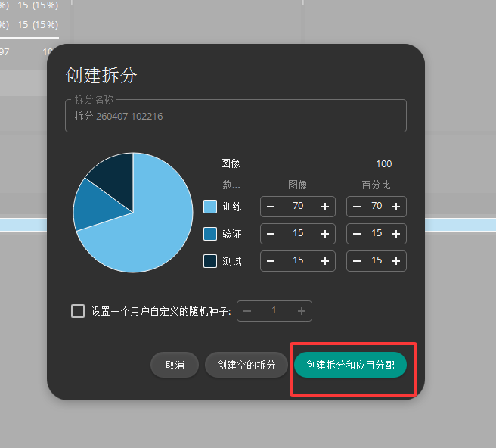The height and width of the screenshot is (448, 496).
Task: Increase 测试 image count with plus
Action: (x=325, y=261)
